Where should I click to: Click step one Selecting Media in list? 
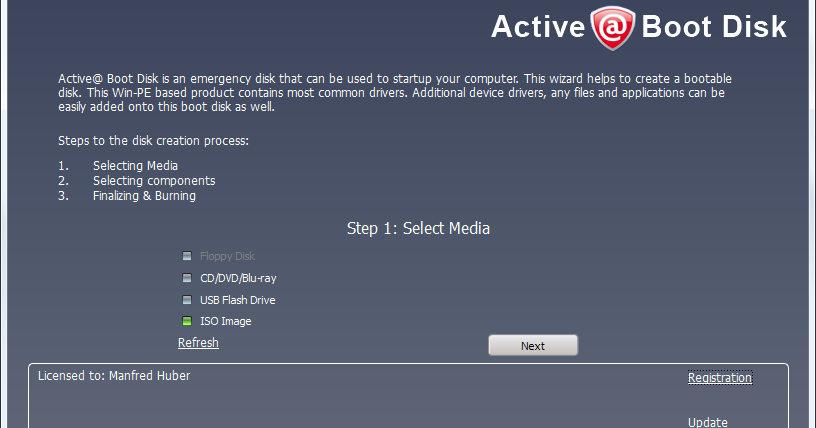pos(135,166)
